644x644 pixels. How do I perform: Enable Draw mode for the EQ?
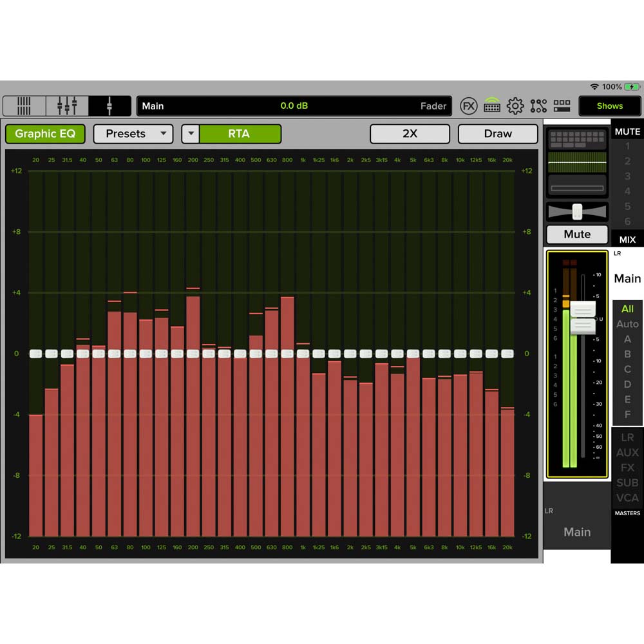point(498,134)
